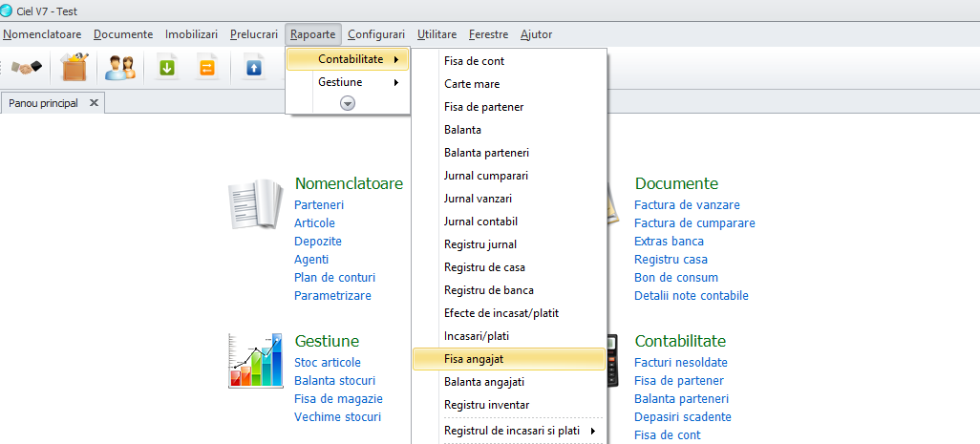
Task: Click the handshake partners toolbar icon
Action: tap(27, 67)
